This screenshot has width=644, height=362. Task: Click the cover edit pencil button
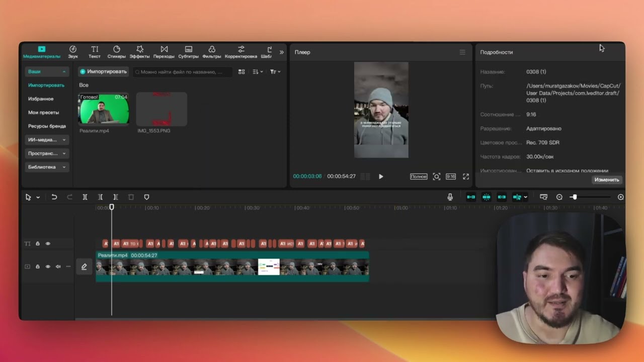(84, 266)
